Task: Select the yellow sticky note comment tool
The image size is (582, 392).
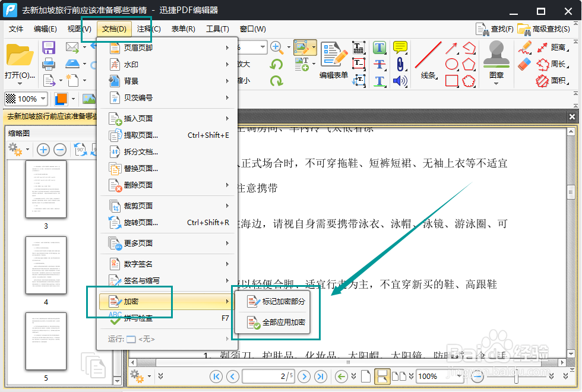Action: click(400, 48)
